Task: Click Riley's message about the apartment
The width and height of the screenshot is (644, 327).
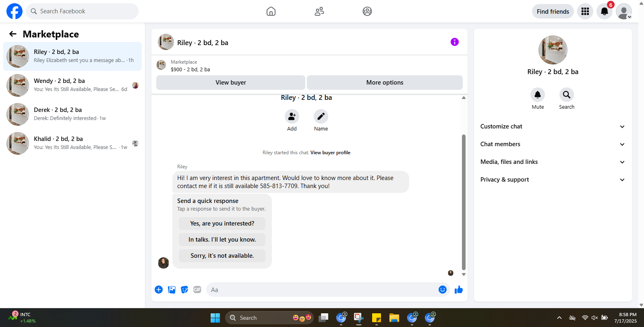Action: point(291,182)
